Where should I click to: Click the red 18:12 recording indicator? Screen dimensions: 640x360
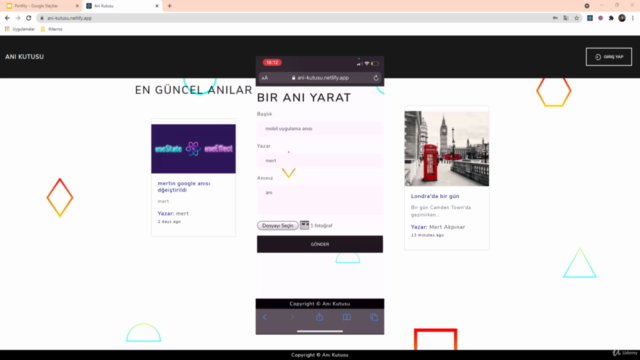coord(272,62)
